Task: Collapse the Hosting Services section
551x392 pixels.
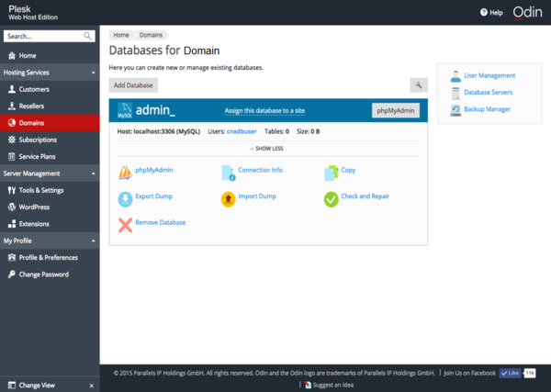Action: (93, 73)
